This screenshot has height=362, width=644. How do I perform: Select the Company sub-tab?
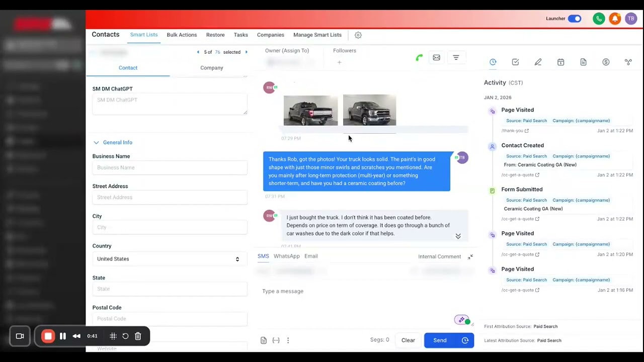[x=212, y=68]
